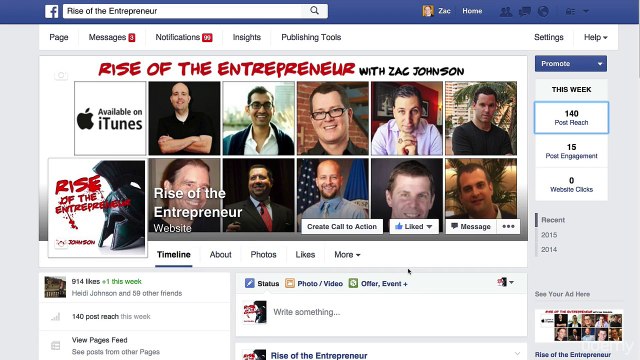Click the cover photo camera icon

[61, 75]
